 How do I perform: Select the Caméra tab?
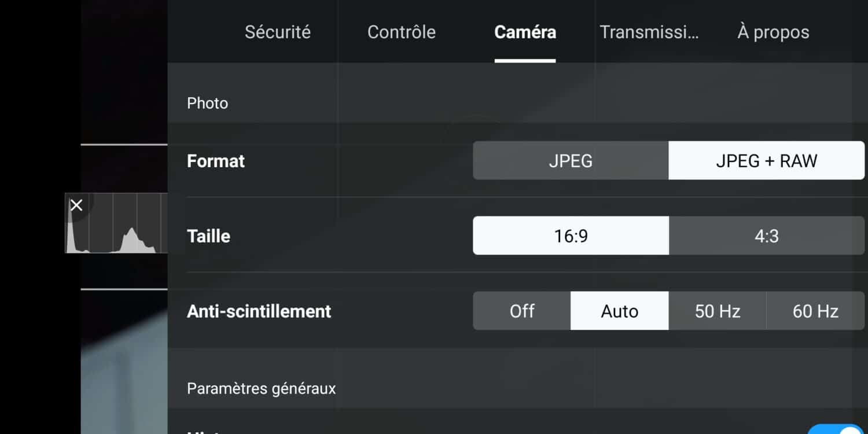[525, 32]
